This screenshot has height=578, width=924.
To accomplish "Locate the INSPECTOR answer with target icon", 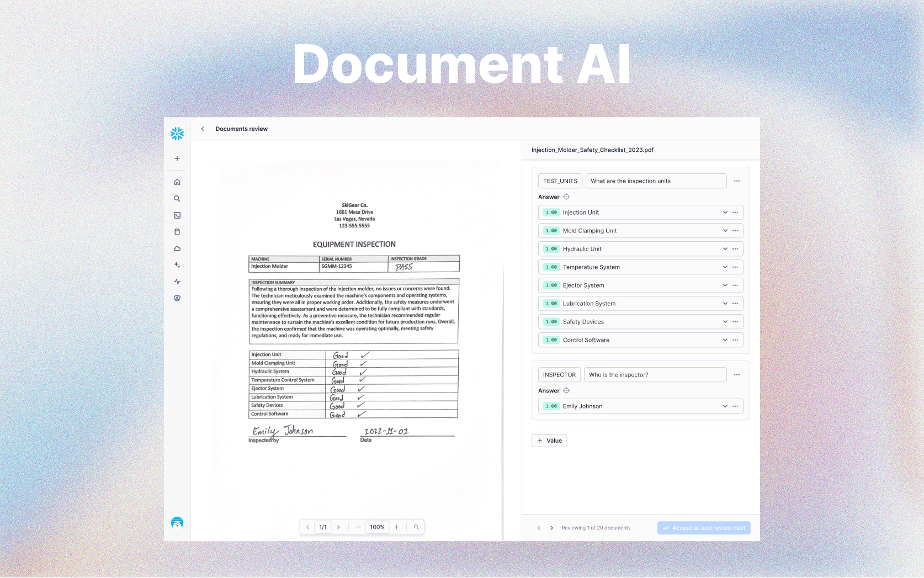I will 566,391.
